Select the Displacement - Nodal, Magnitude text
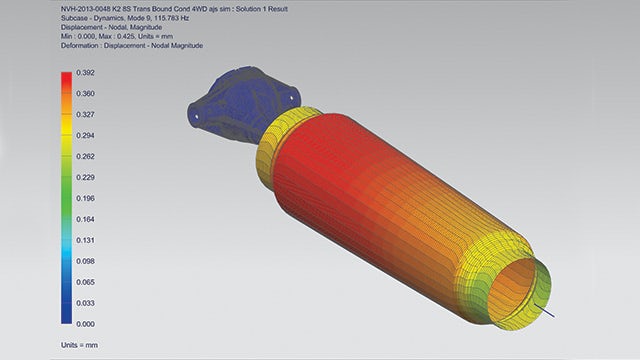 click(111, 27)
